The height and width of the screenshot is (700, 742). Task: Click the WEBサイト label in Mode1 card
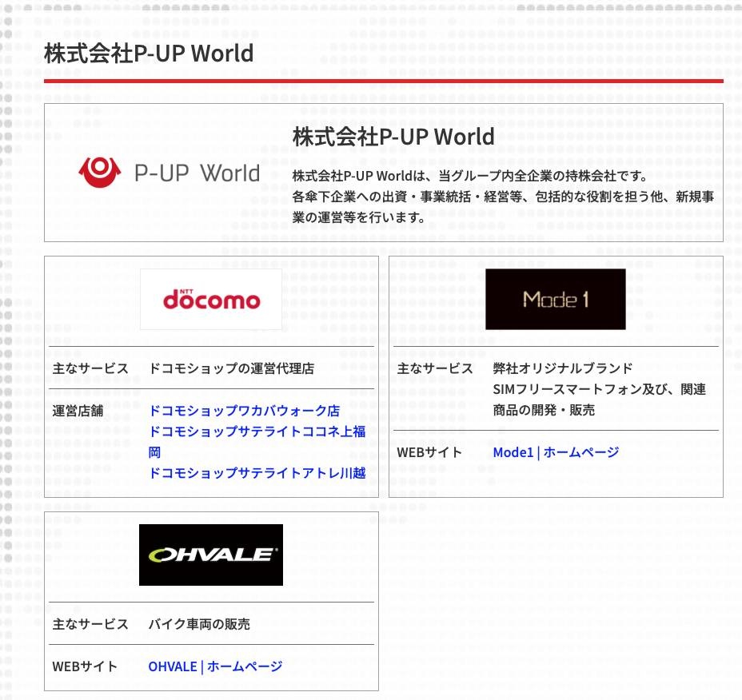click(429, 452)
